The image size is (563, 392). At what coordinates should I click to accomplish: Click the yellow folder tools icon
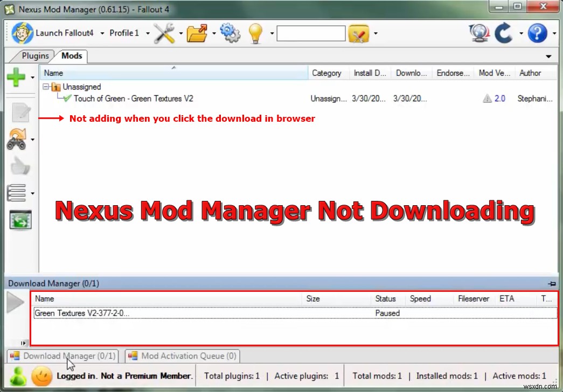coord(358,33)
